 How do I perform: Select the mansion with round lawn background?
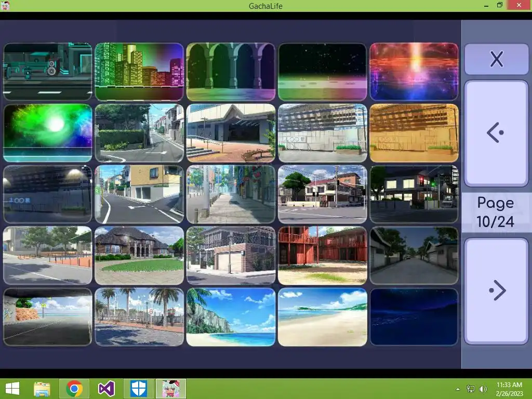click(139, 256)
